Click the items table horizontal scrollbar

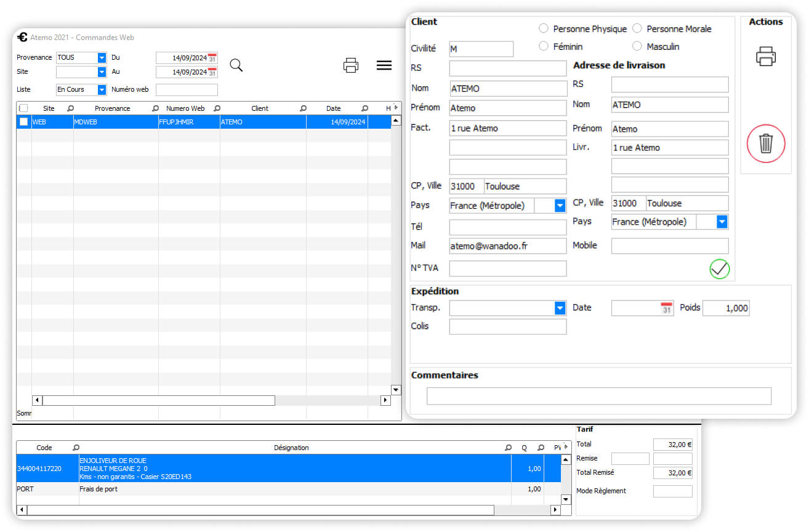point(260,510)
